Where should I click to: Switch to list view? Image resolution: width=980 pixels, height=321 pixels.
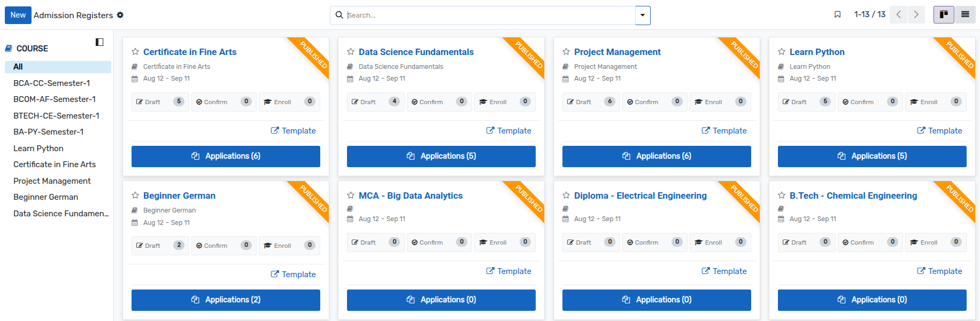click(x=965, y=14)
